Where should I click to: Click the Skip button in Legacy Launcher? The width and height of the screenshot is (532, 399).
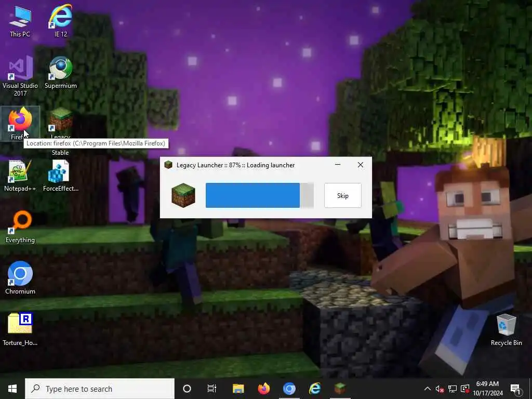[343, 195]
